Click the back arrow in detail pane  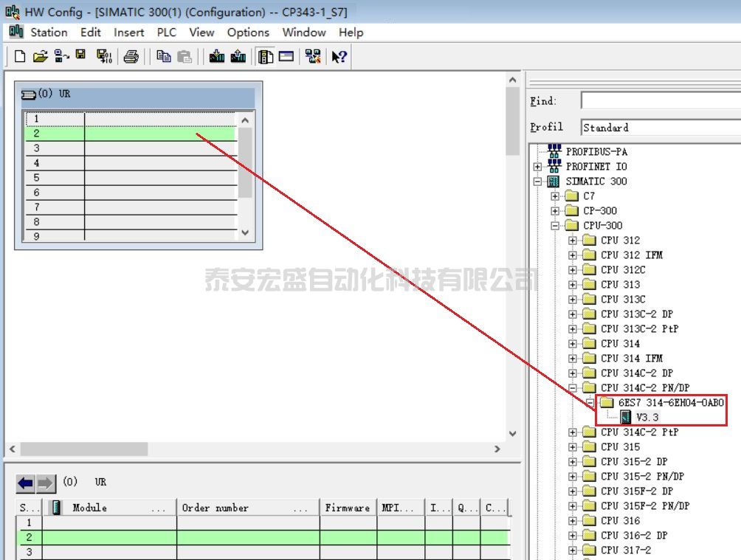point(26,483)
